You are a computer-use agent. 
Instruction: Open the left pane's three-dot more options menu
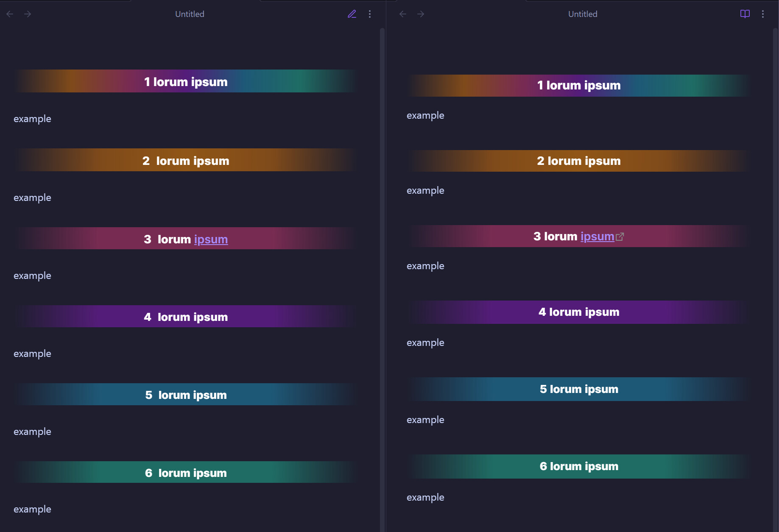coord(370,14)
